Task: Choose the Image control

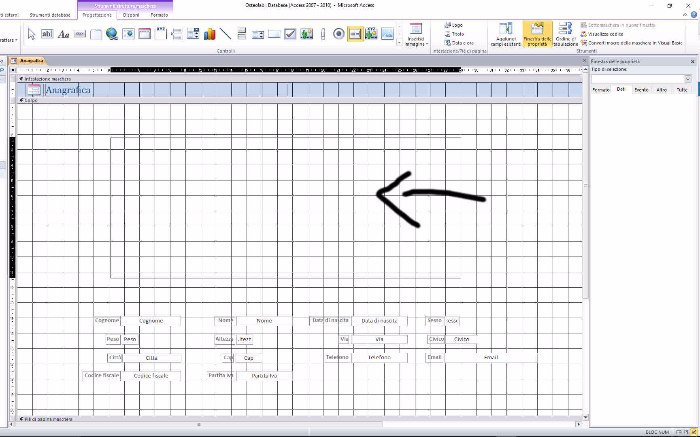Action: (x=387, y=34)
